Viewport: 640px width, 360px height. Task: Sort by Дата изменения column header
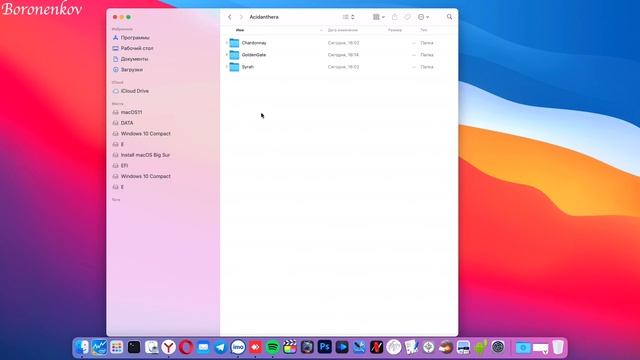[x=343, y=30]
